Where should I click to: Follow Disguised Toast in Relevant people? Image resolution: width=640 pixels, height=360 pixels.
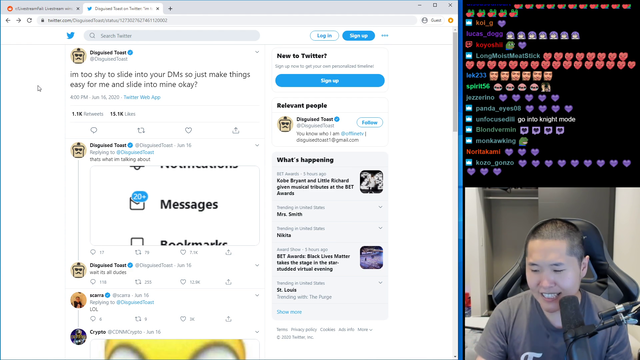[369, 122]
